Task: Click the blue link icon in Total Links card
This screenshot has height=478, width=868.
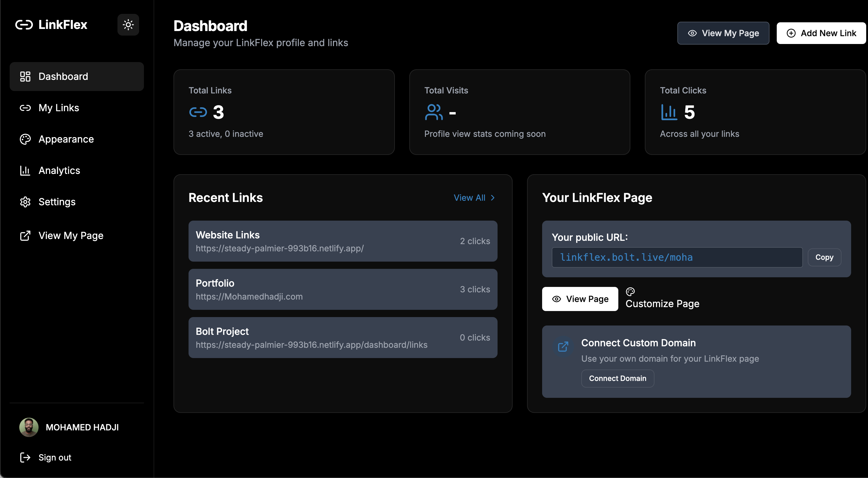Action: pos(198,112)
